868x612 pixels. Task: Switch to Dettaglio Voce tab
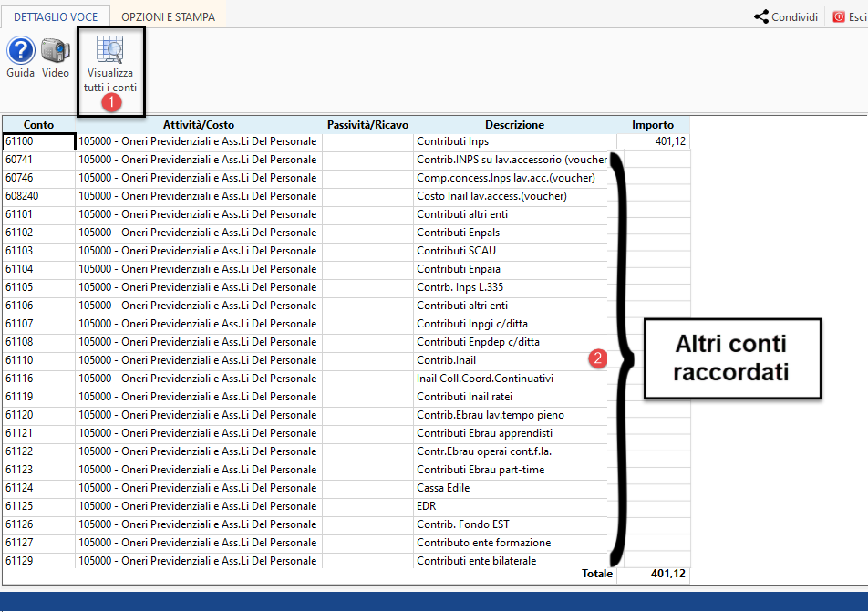pos(56,16)
